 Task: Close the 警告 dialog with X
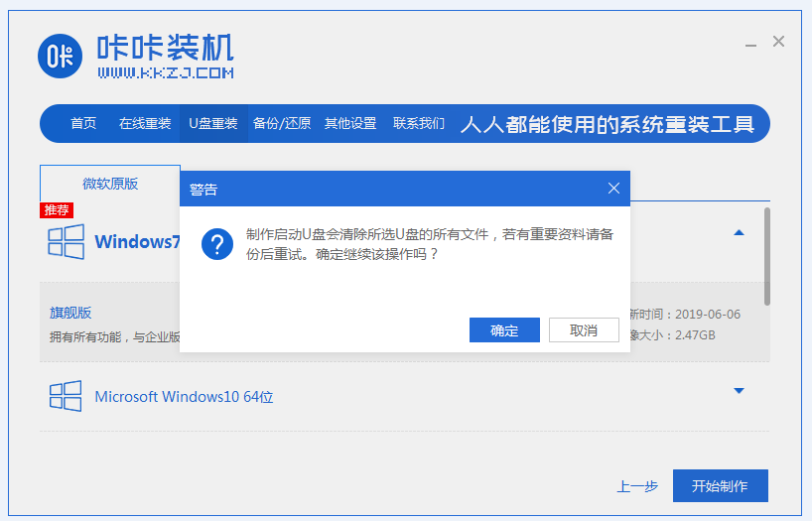click(x=613, y=189)
